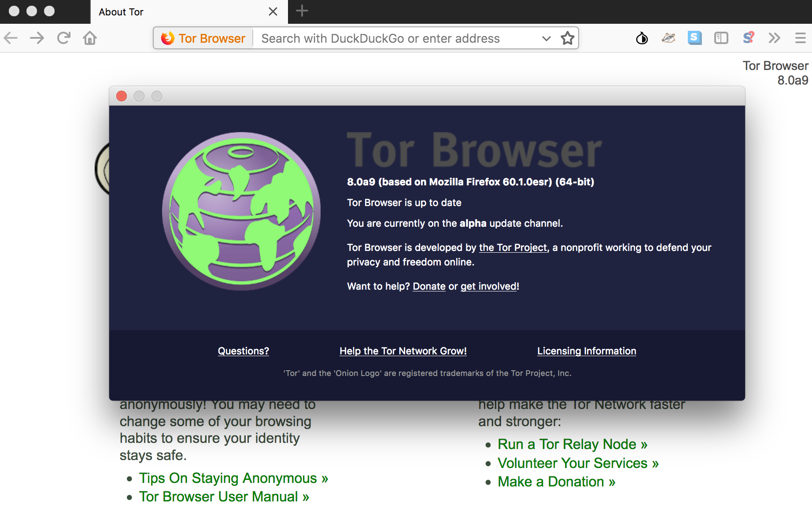This screenshot has height=523, width=812.
Task: Open the hamburger application menu
Action: coord(801,38)
